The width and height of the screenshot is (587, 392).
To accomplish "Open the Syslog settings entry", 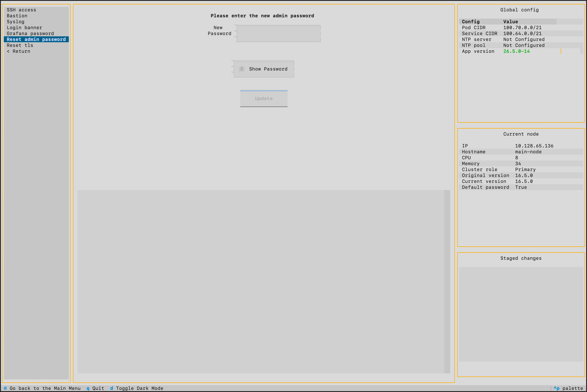I will [36, 22].
